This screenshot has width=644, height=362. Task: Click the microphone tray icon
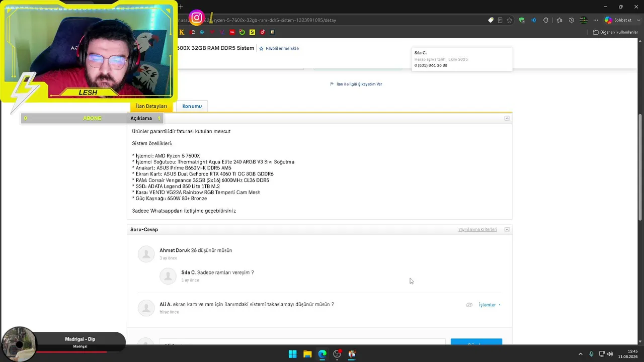(591, 354)
